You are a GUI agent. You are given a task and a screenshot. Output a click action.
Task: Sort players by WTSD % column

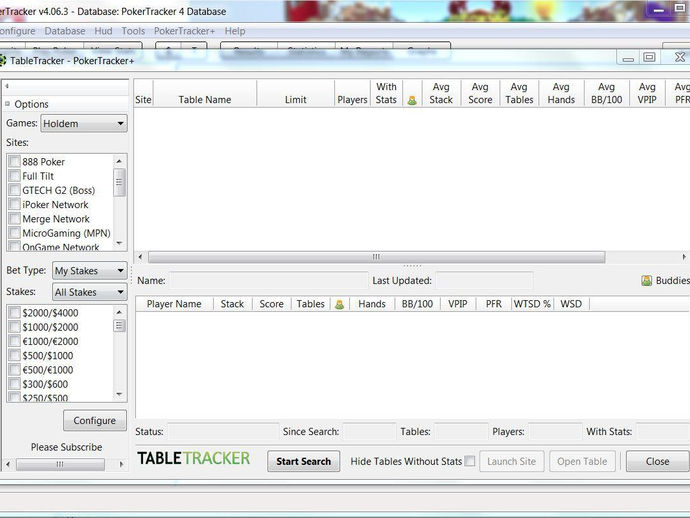(532, 304)
